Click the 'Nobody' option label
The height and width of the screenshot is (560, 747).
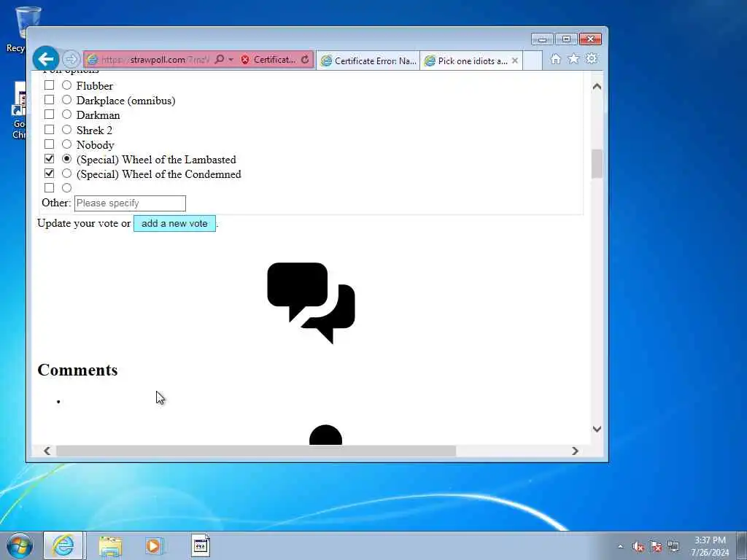[x=96, y=145]
